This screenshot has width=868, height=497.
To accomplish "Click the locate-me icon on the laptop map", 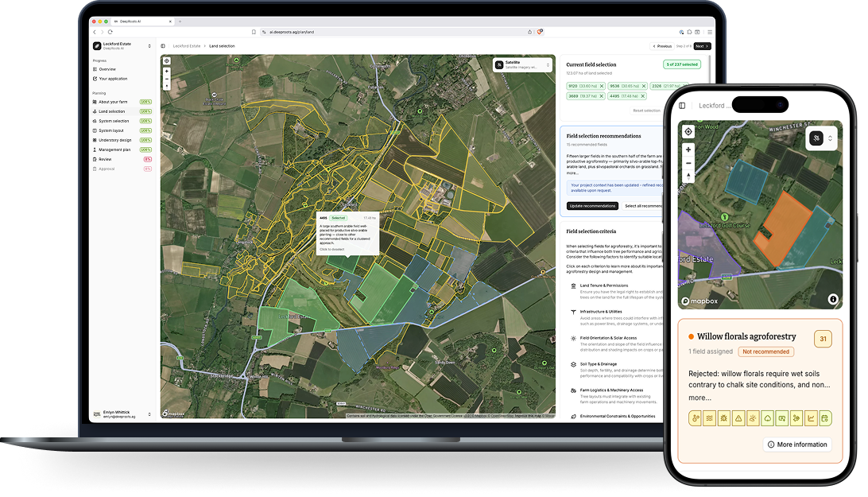I will [x=167, y=61].
